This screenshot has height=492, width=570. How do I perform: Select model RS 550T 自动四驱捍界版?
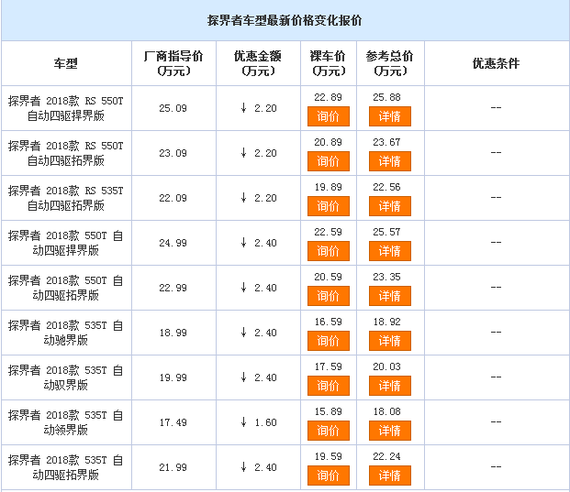(66, 108)
